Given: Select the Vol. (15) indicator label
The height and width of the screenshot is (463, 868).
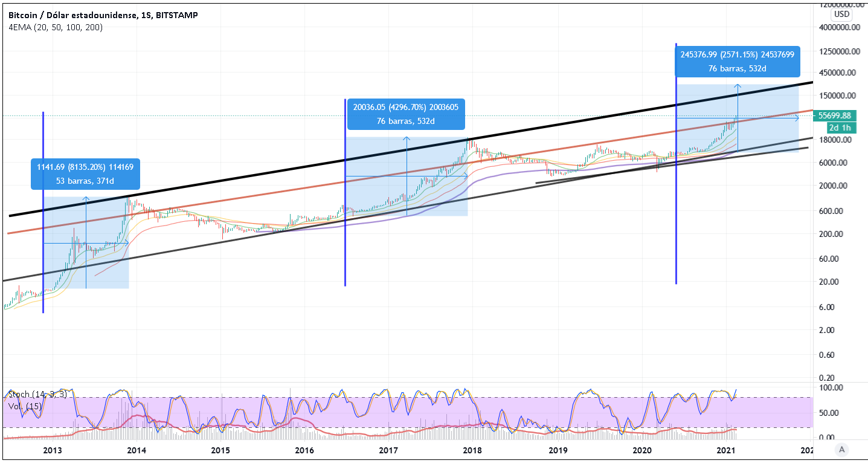Looking at the screenshot, I should point(25,406).
